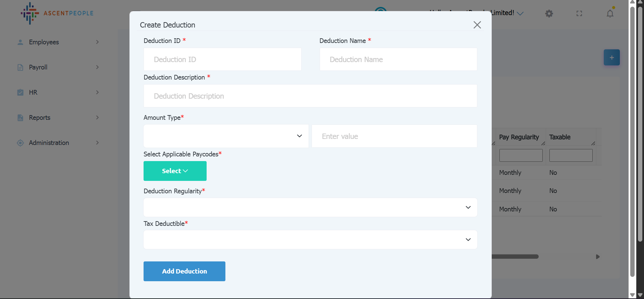644x299 pixels.
Task: Click the settings gear icon
Action: point(549,13)
